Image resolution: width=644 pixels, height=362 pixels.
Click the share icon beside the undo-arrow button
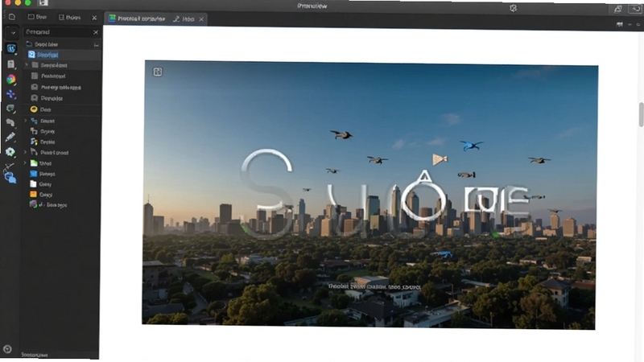[x=617, y=9]
